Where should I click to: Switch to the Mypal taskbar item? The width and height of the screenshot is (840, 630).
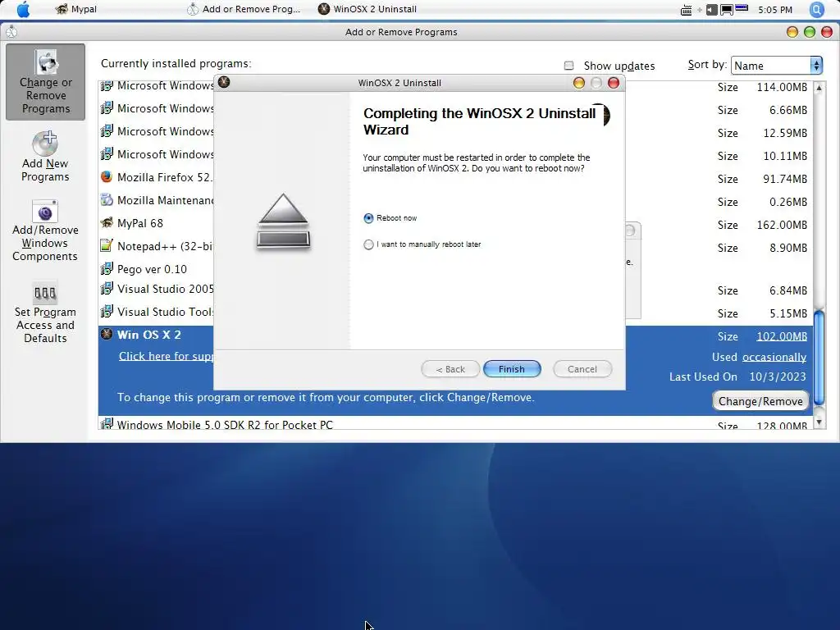(x=76, y=9)
